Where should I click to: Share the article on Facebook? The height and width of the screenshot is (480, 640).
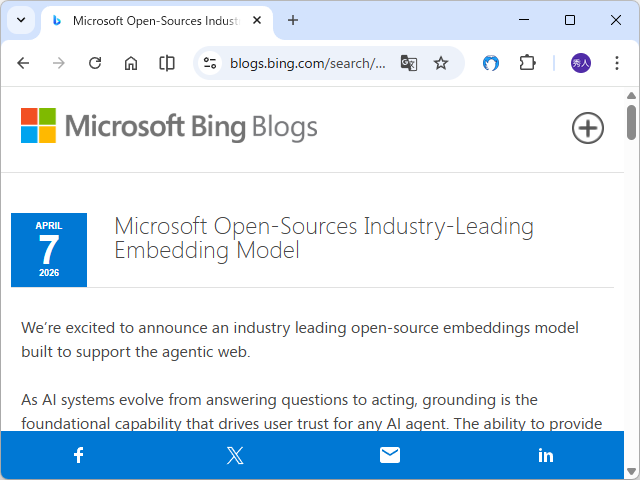coord(79,455)
